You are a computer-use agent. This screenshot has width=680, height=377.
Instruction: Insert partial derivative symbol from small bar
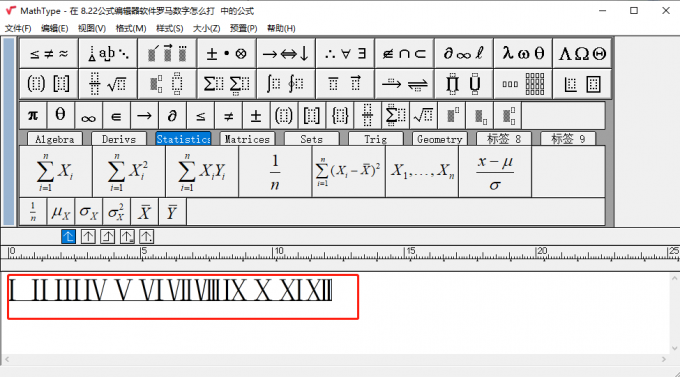(172, 116)
